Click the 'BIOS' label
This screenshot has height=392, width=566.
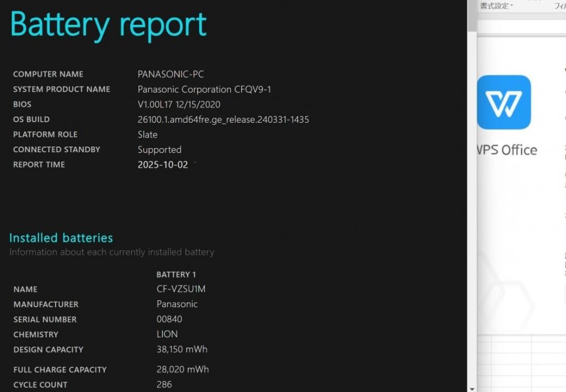tap(22, 105)
